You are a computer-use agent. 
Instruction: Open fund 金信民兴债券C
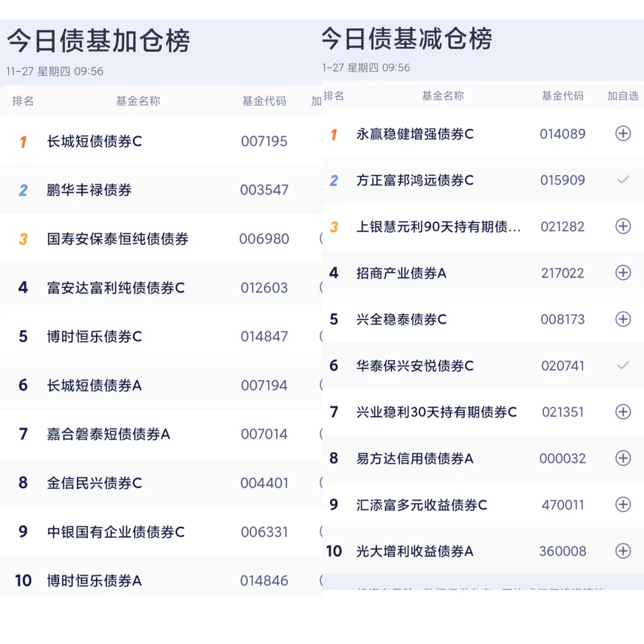click(95, 483)
